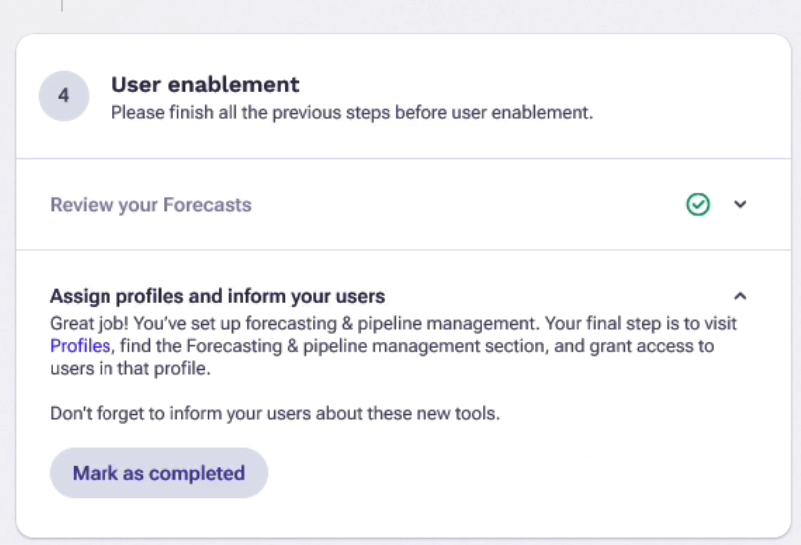
Task: Click the word 'Forecasts' in the review row
Action: click(210, 205)
